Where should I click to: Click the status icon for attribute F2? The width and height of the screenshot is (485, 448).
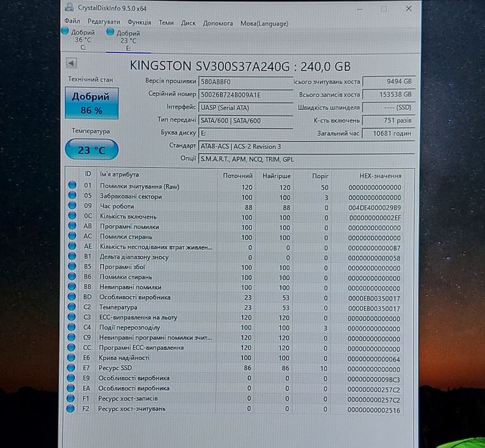click(70, 408)
